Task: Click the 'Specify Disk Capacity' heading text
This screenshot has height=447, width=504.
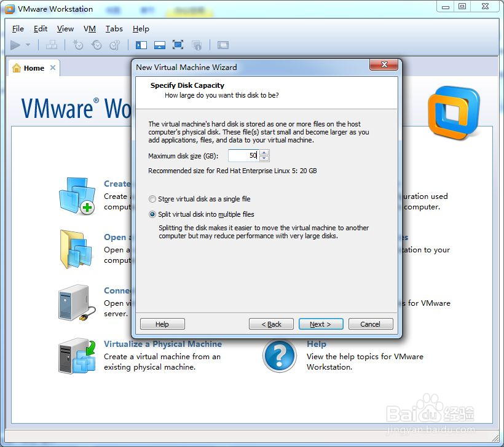Action: [187, 85]
